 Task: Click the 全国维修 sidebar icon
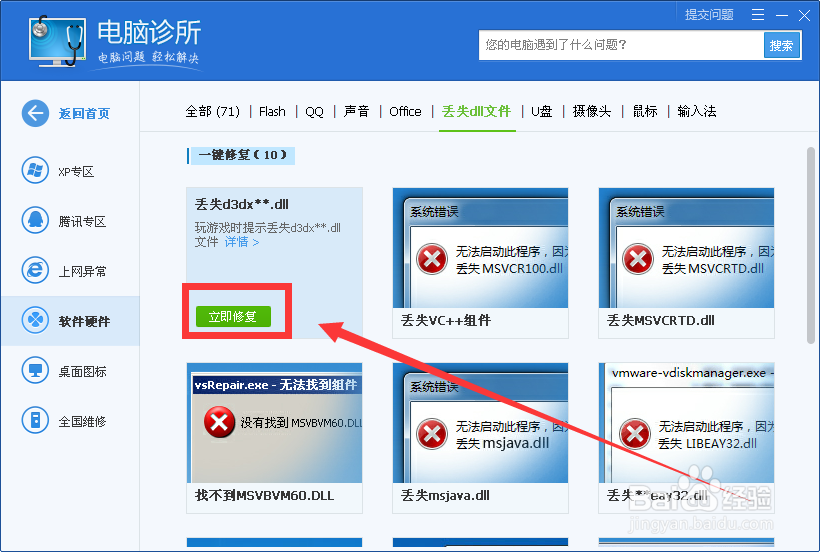coord(35,420)
